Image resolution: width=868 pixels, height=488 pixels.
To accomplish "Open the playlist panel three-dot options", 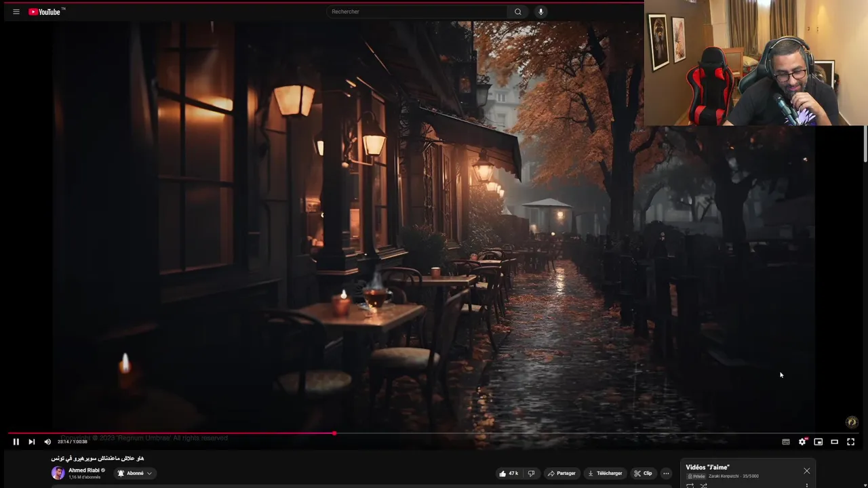I will click(x=807, y=485).
